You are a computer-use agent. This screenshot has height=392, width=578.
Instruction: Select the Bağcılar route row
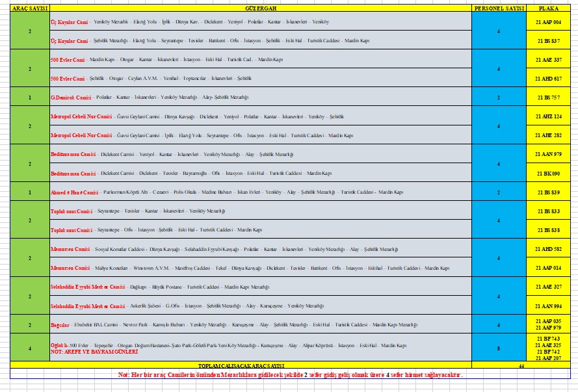(260, 324)
